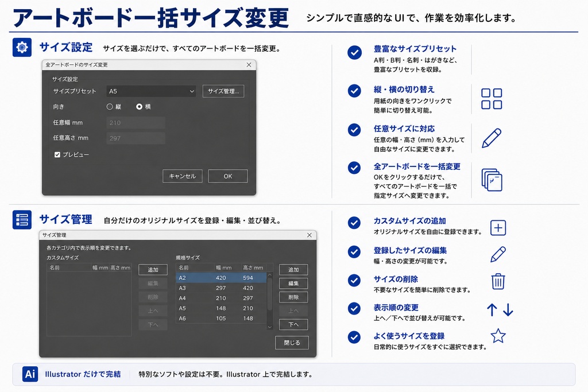
Task: Select the 縦 orientation radio button
Action: pos(110,107)
